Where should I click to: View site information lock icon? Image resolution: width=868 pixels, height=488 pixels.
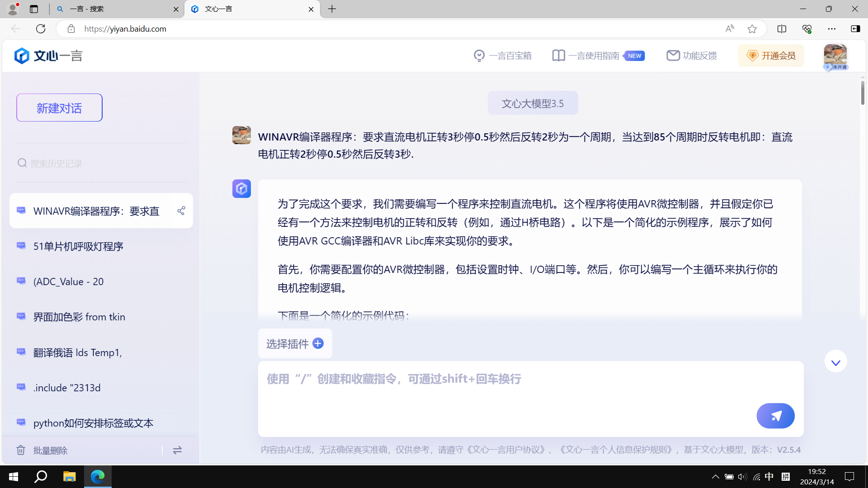click(71, 28)
